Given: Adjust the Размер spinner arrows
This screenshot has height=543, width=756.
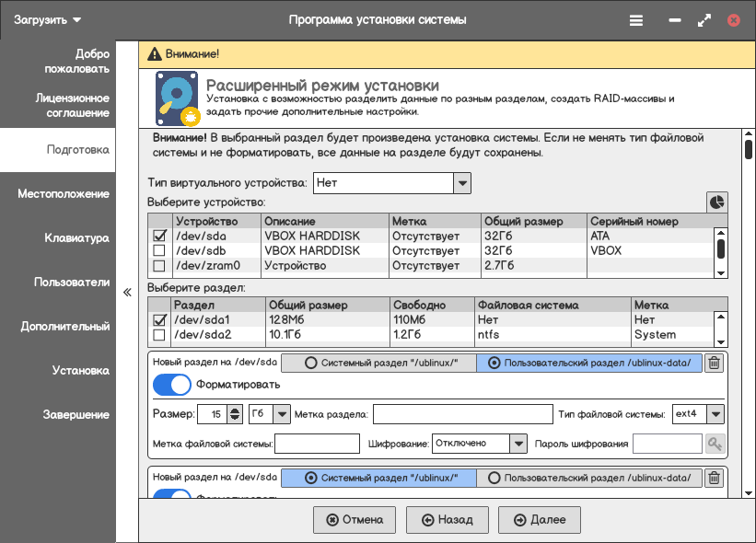Looking at the screenshot, I should click(235, 414).
